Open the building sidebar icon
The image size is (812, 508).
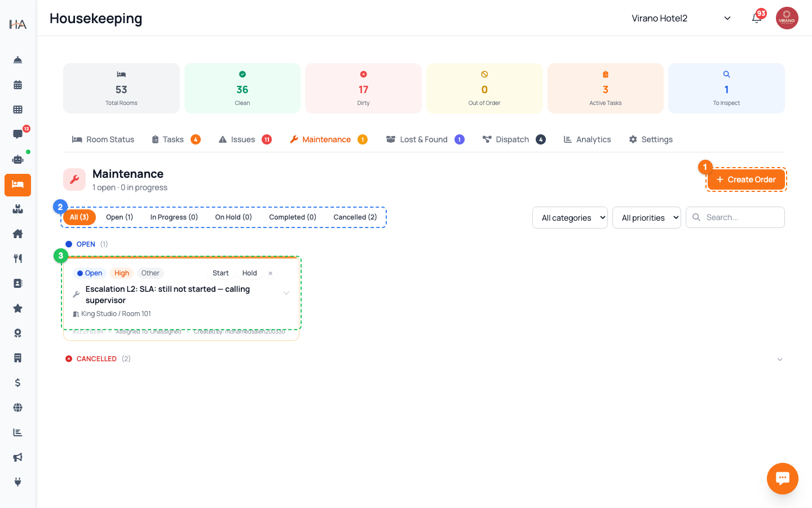pos(17,358)
